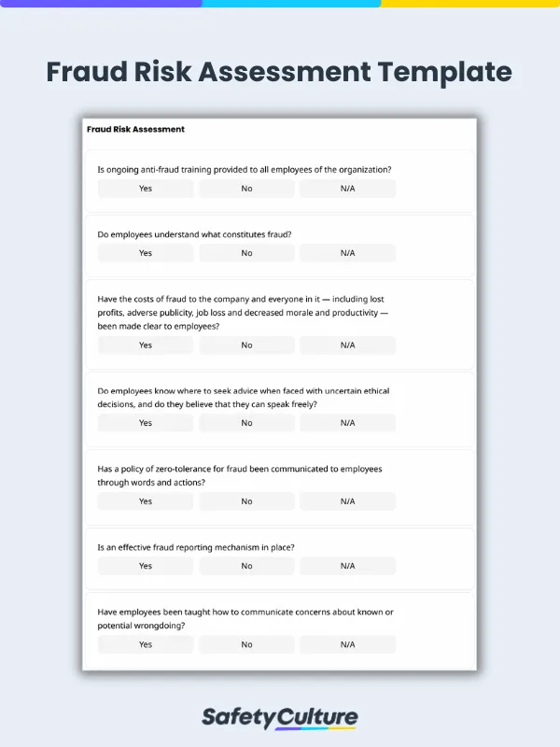Mark No for costs of fraud question
This screenshot has width=560, height=747.
coord(246,345)
